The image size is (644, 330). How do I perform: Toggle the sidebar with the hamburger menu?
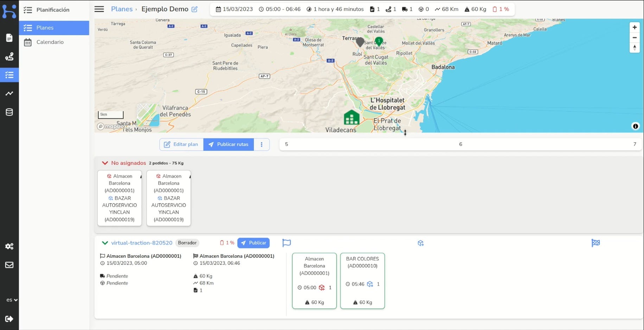pyautogui.click(x=99, y=9)
